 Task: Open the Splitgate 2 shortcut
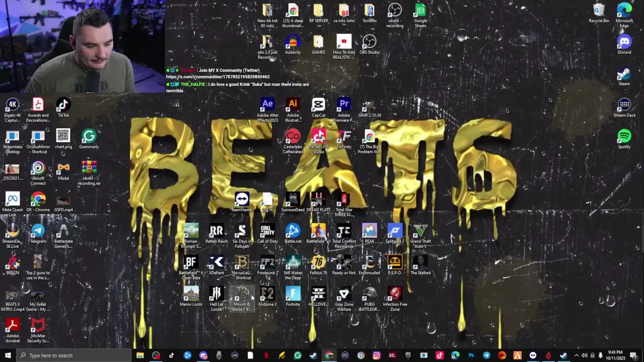point(395,234)
